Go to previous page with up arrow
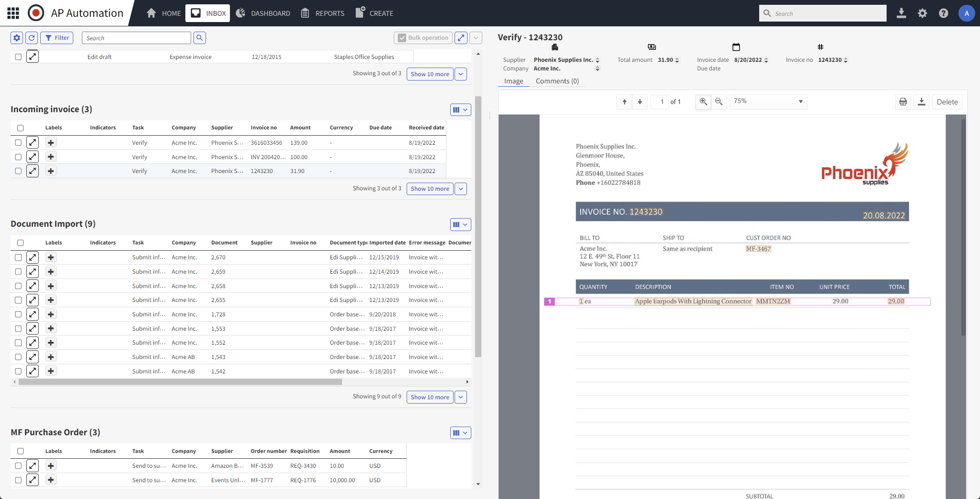This screenshot has width=980, height=499. click(x=625, y=102)
